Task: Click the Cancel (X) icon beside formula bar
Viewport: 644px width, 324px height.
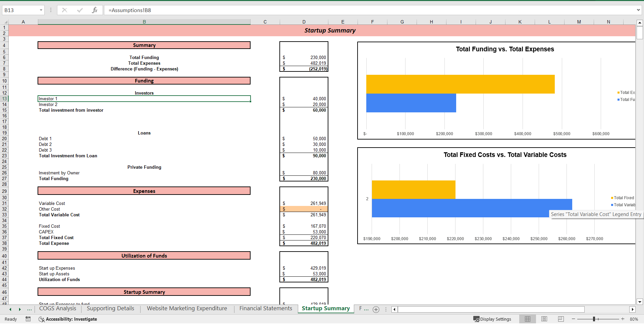Action: pyautogui.click(x=64, y=10)
